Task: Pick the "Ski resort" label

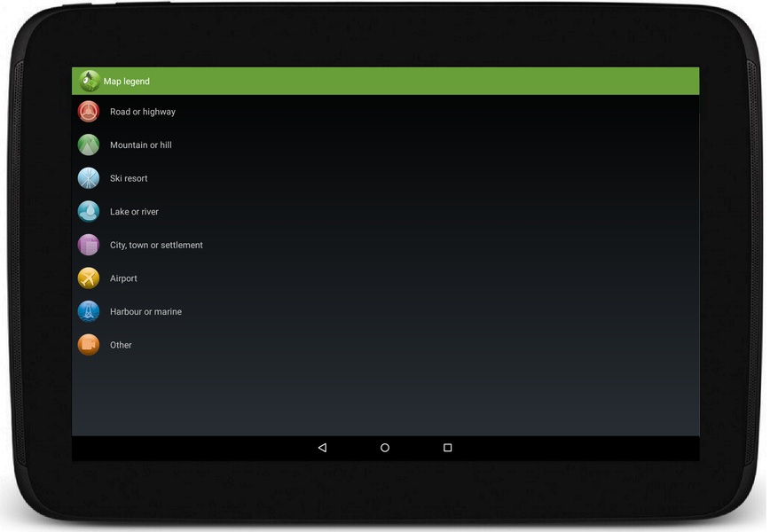Action: (129, 178)
